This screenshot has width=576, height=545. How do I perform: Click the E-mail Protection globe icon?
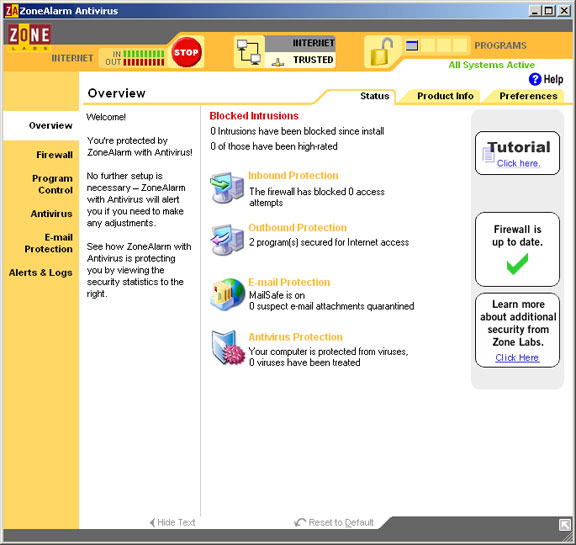point(227,294)
